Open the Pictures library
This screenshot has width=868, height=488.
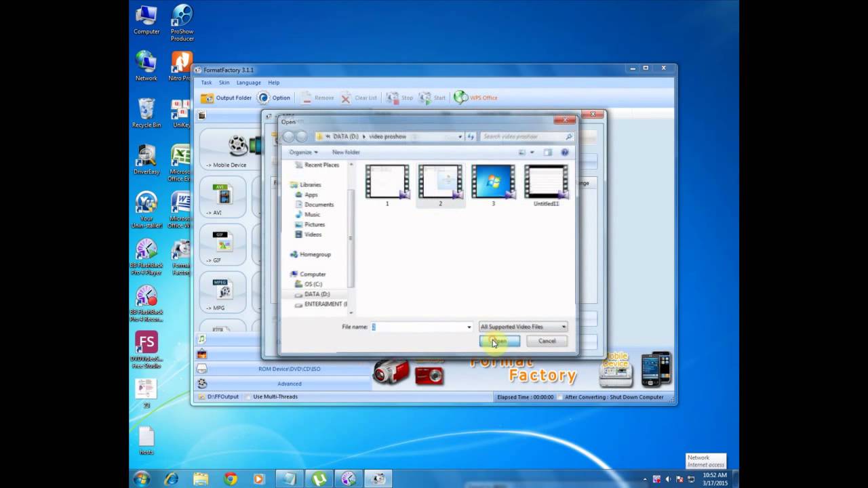(x=310, y=224)
